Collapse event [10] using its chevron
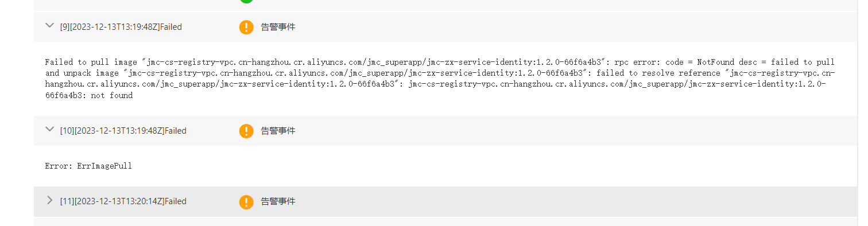Image resolution: width=868 pixels, height=226 pixels. (49, 129)
